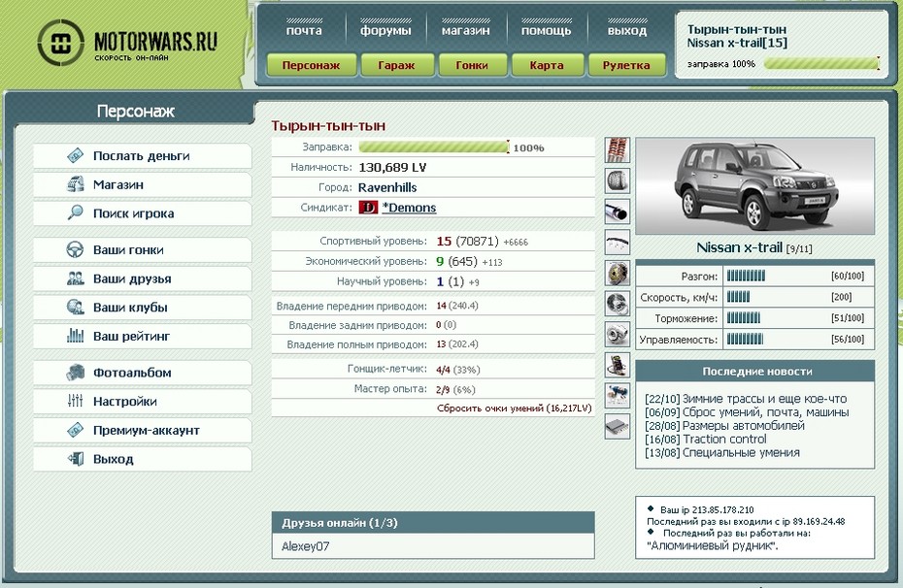Open the clutch disc part icon
Viewport: 903px width, 588px height.
tap(617, 273)
